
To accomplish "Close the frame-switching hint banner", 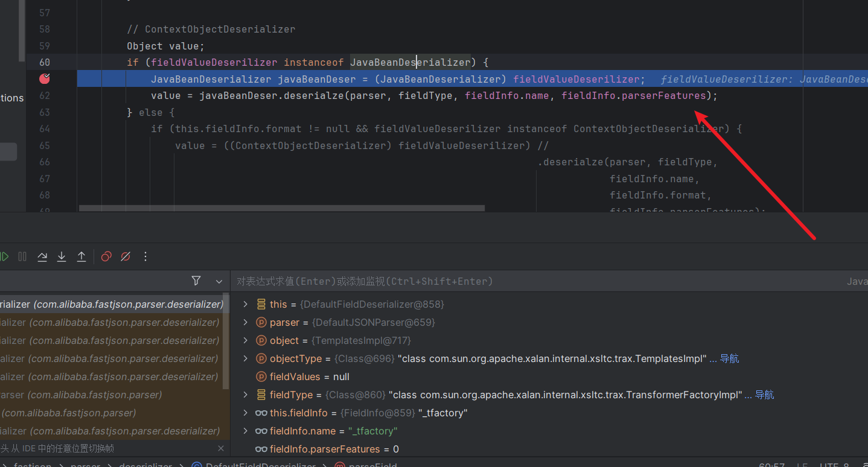I will coord(220,448).
